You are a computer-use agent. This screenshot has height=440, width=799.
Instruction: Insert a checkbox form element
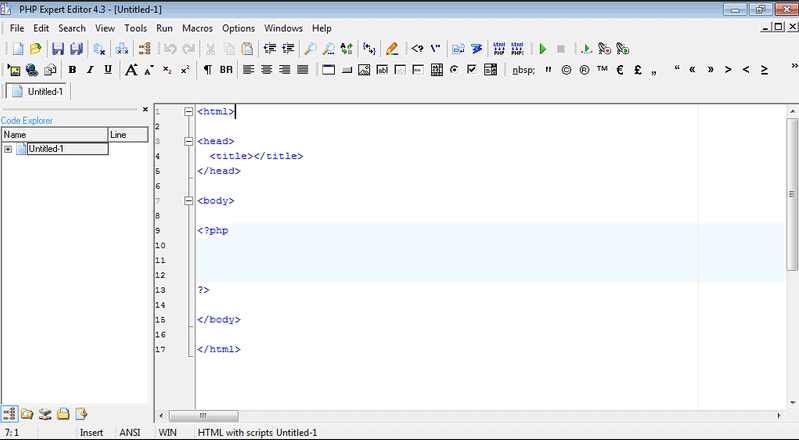pyautogui.click(x=472, y=70)
